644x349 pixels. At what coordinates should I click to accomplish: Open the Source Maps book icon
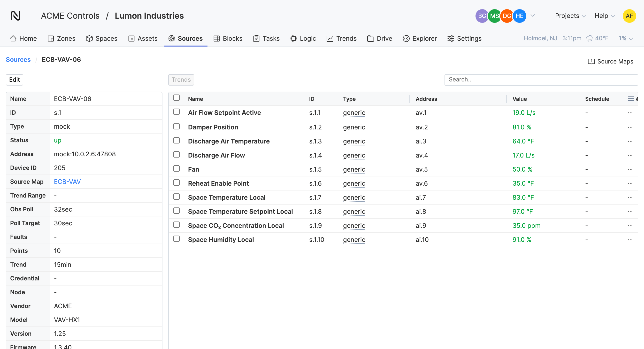(x=591, y=62)
